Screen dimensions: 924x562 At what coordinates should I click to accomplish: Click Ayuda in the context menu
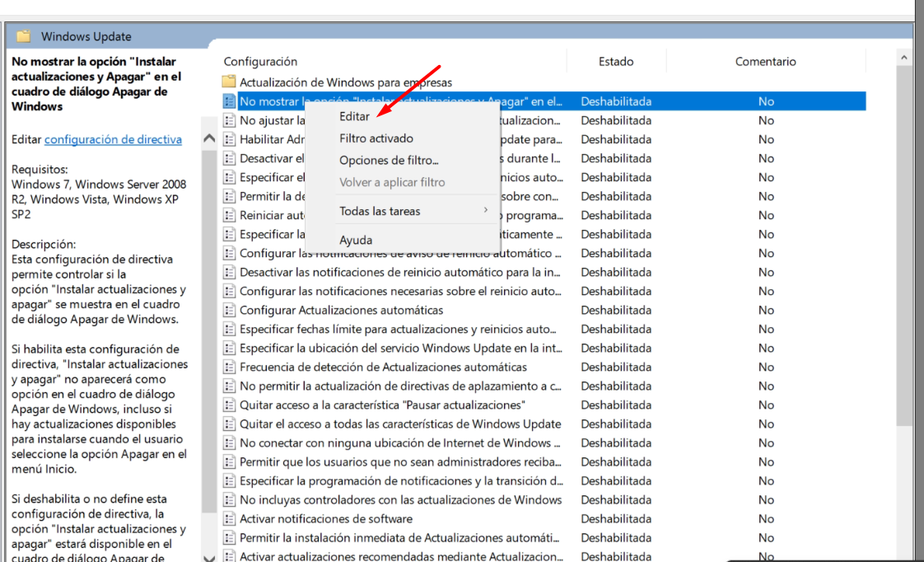[x=356, y=240]
